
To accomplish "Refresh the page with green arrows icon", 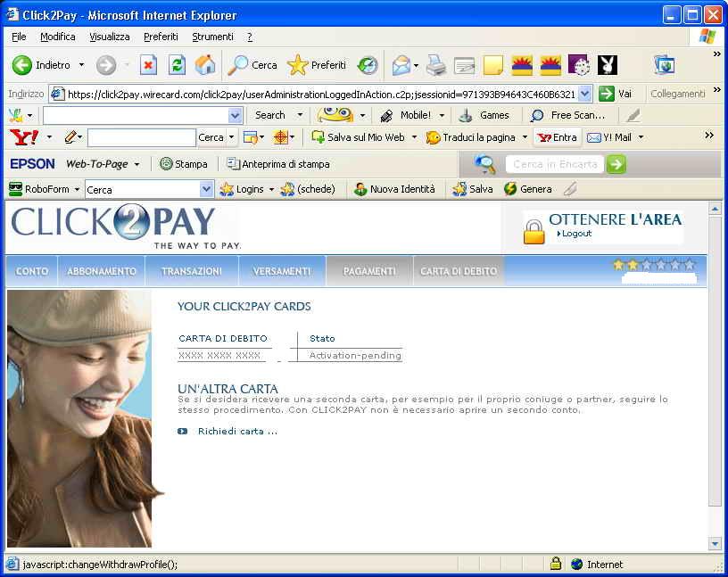I will tap(177, 65).
